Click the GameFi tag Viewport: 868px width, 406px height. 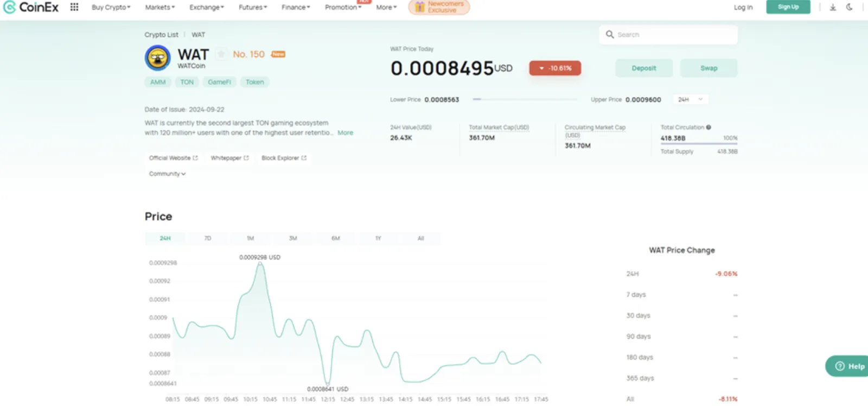coord(219,82)
